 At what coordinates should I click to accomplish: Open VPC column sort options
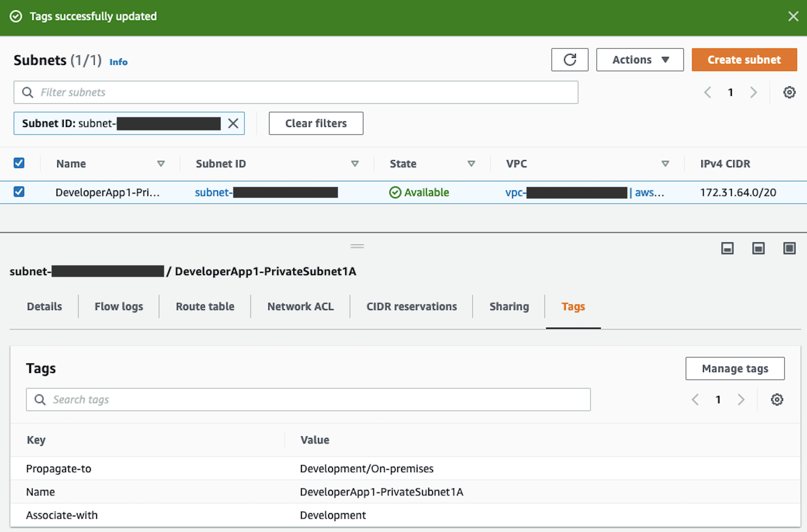666,163
